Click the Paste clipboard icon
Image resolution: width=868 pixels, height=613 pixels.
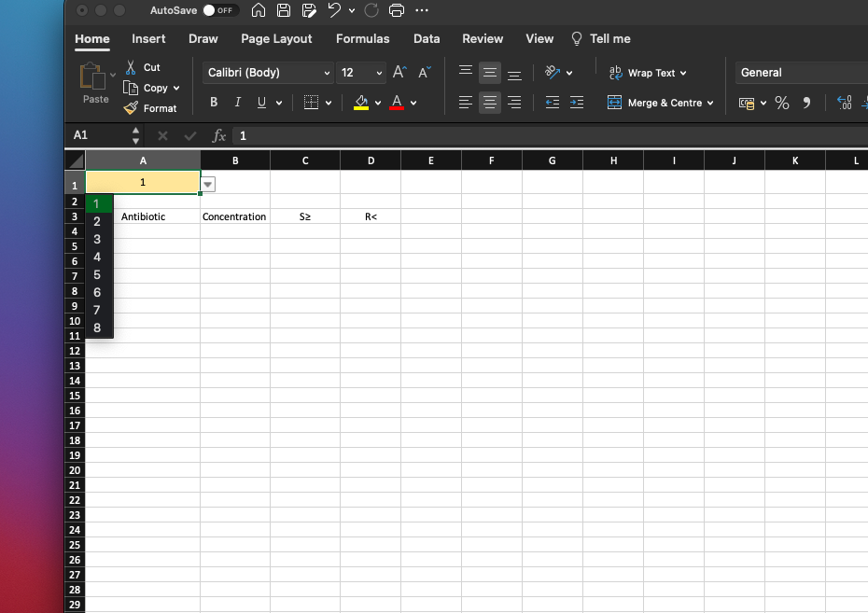click(91, 77)
